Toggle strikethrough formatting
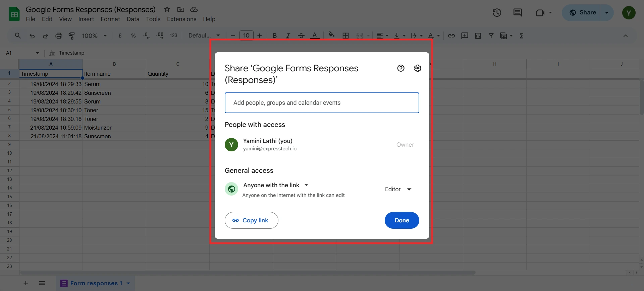This screenshot has height=291, width=644. click(301, 35)
